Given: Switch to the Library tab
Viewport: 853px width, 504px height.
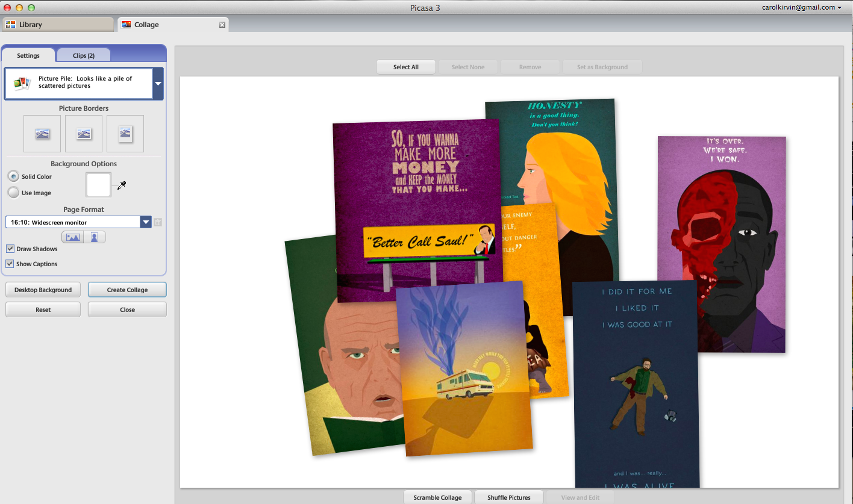Looking at the screenshot, I should tap(57, 25).
